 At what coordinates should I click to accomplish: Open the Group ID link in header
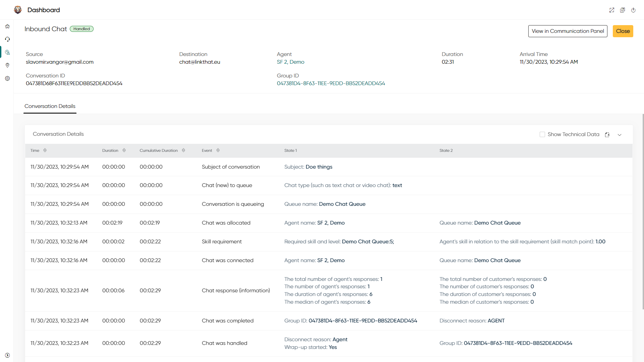tap(331, 83)
